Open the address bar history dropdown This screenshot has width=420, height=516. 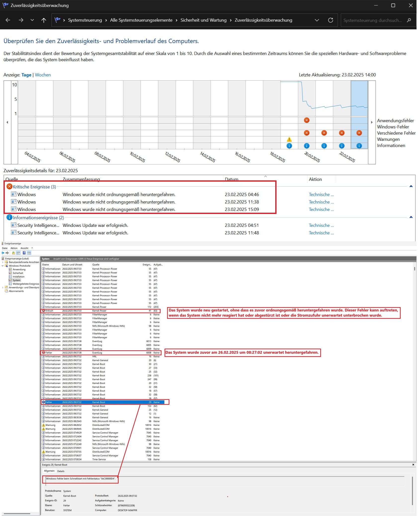(x=317, y=20)
